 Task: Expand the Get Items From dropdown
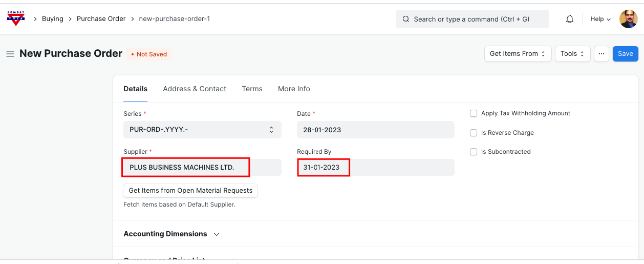[518, 54]
